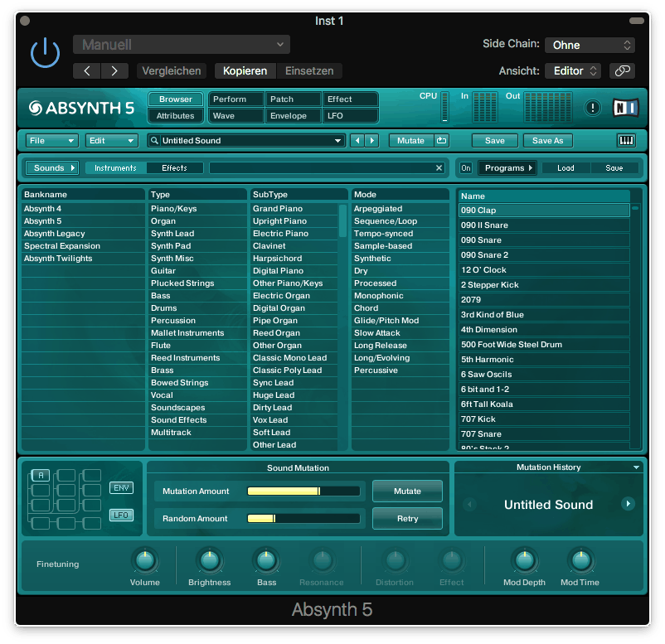Click next sound arrow in toolbar

(372, 141)
